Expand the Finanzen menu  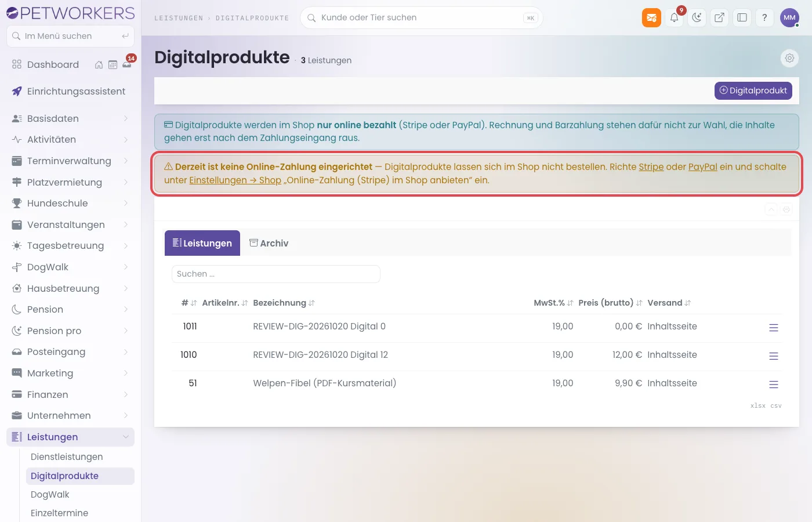[x=70, y=394]
